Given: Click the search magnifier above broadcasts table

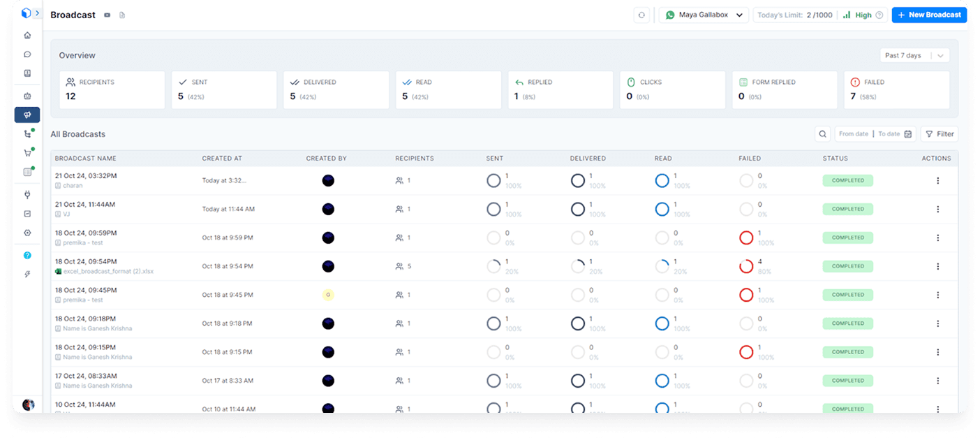Looking at the screenshot, I should click(x=823, y=134).
